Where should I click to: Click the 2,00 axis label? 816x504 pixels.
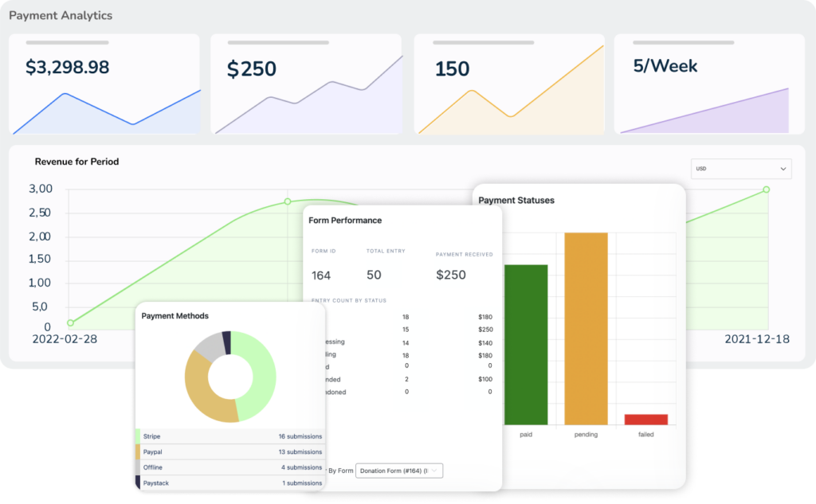40,236
